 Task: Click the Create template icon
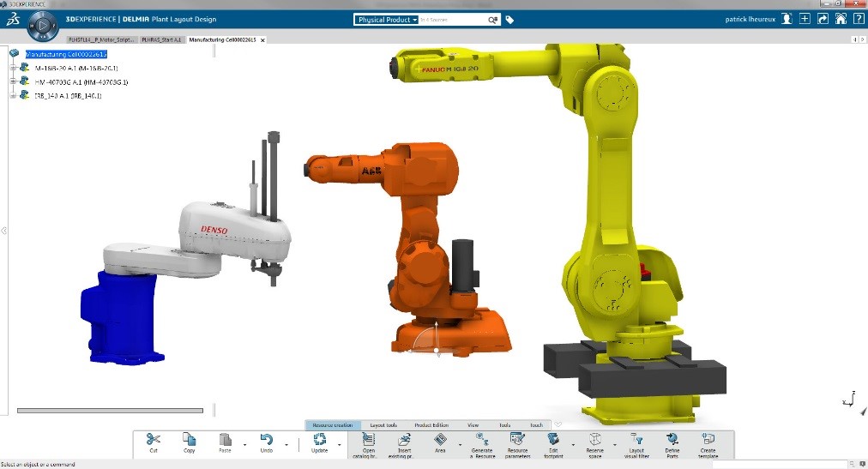pos(708,440)
